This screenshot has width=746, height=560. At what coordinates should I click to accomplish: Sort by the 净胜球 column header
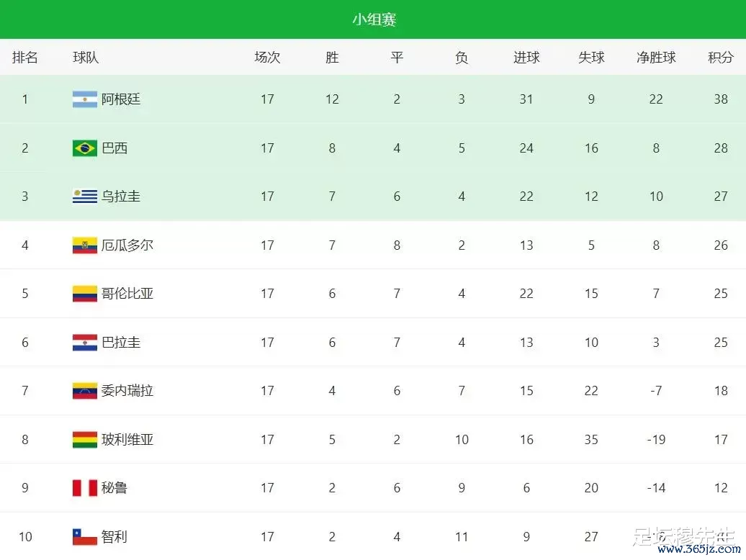point(656,58)
